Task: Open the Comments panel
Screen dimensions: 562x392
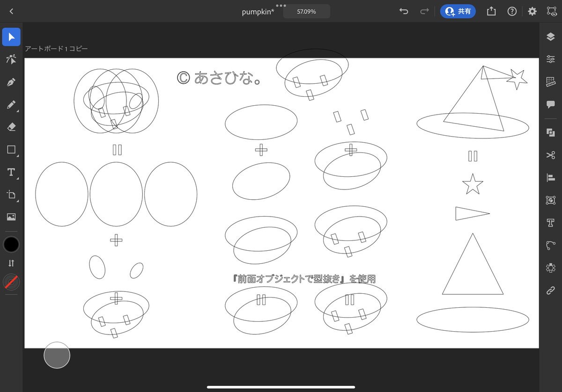Action: [551, 105]
